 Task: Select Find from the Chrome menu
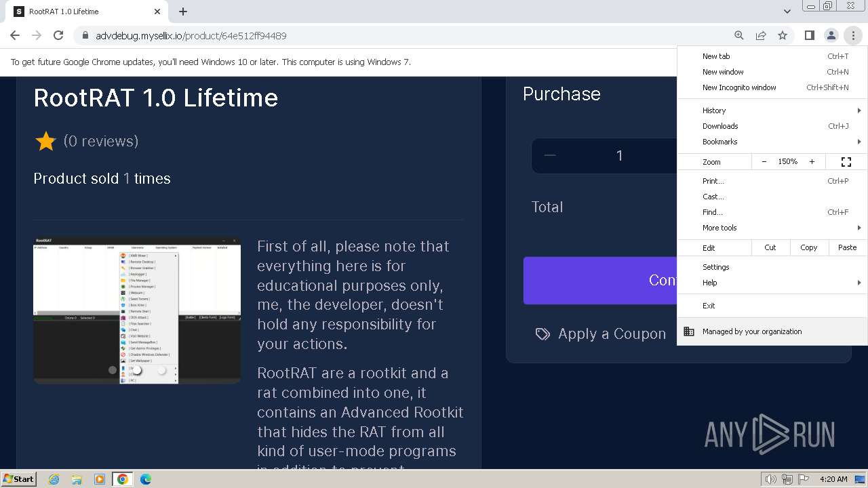click(x=772, y=212)
